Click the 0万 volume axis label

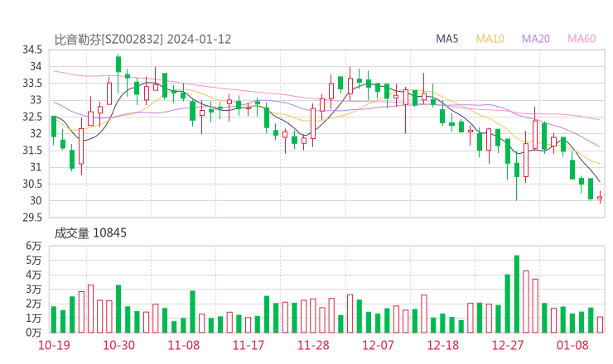pyautogui.click(x=34, y=333)
